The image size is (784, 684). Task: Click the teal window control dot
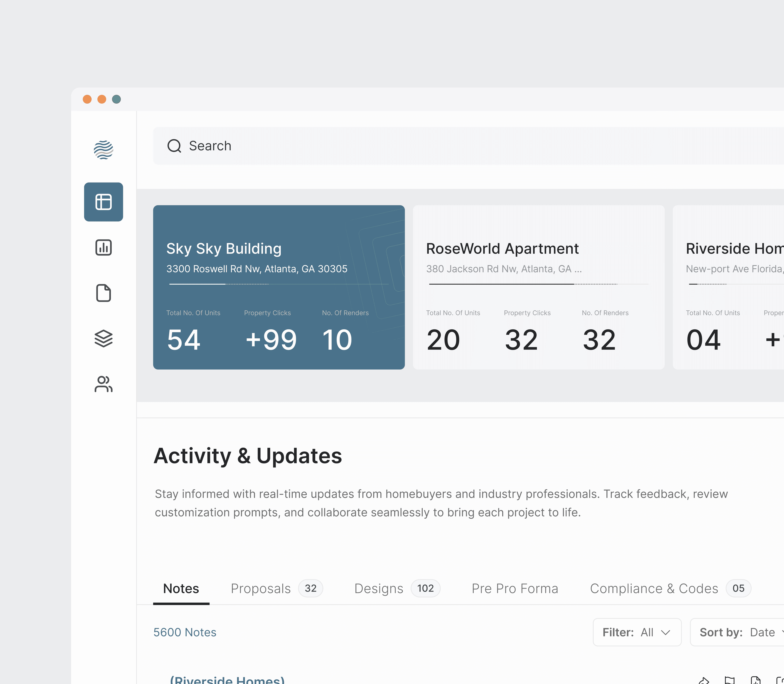click(116, 99)
